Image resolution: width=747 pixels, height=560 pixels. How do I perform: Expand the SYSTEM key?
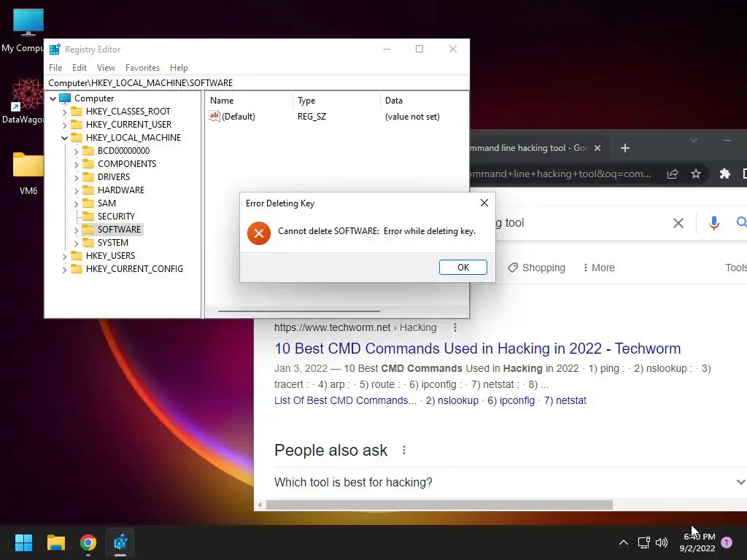(76, 243)
